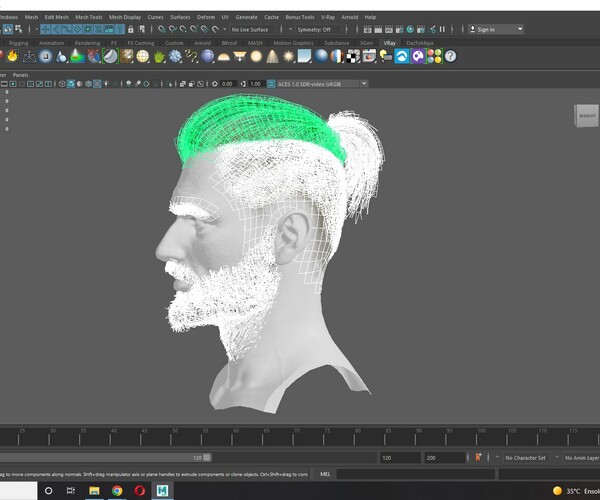The height and width of the screenshot is (500, 600).
Task: Toggle make live surface magnet icon
Action: pyautogui.click(x=215, y=29)
